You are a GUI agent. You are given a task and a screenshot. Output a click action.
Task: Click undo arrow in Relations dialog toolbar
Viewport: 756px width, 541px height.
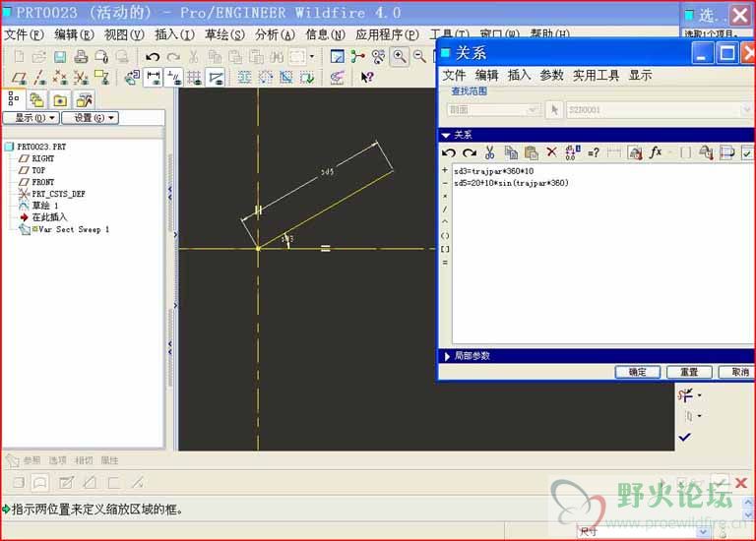click(449, 153)
